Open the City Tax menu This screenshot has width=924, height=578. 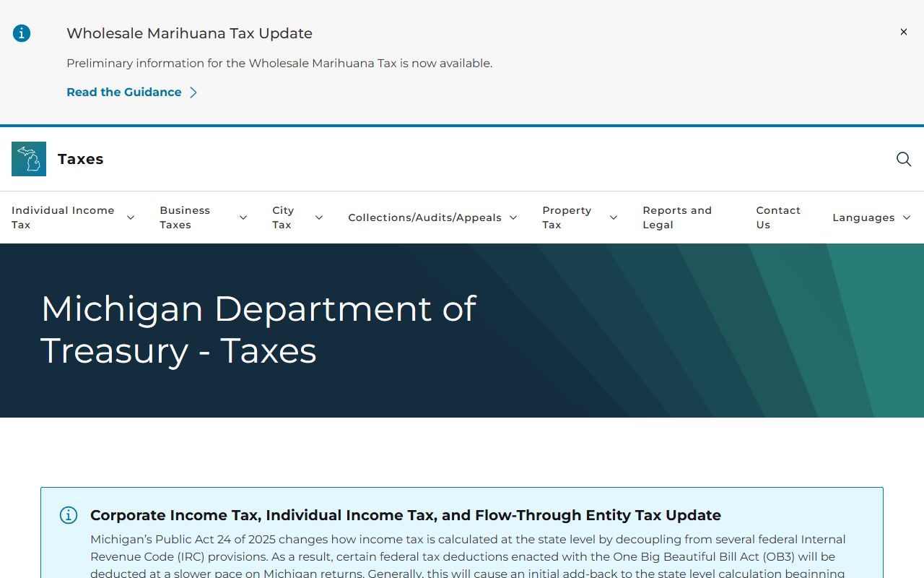[x=283, y=217]
